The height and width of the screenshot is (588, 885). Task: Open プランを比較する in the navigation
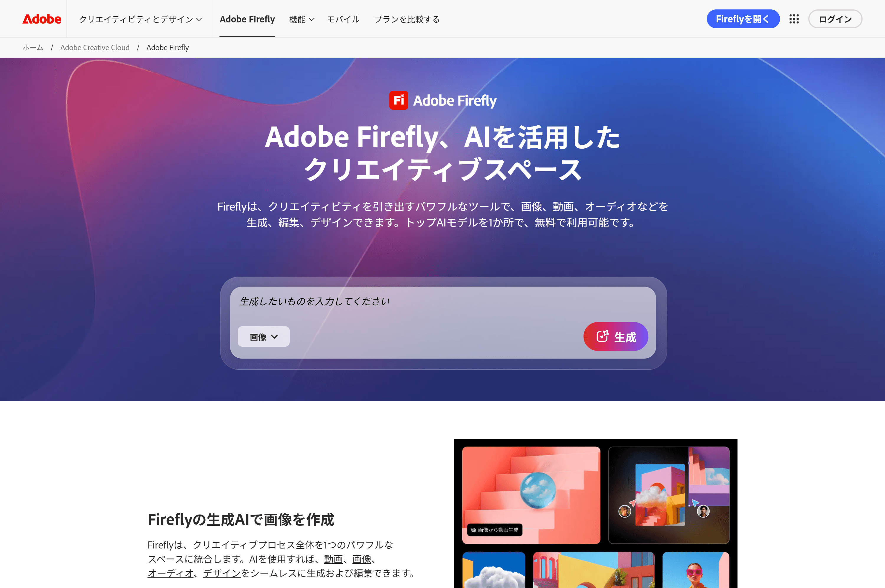pos(407,19)
